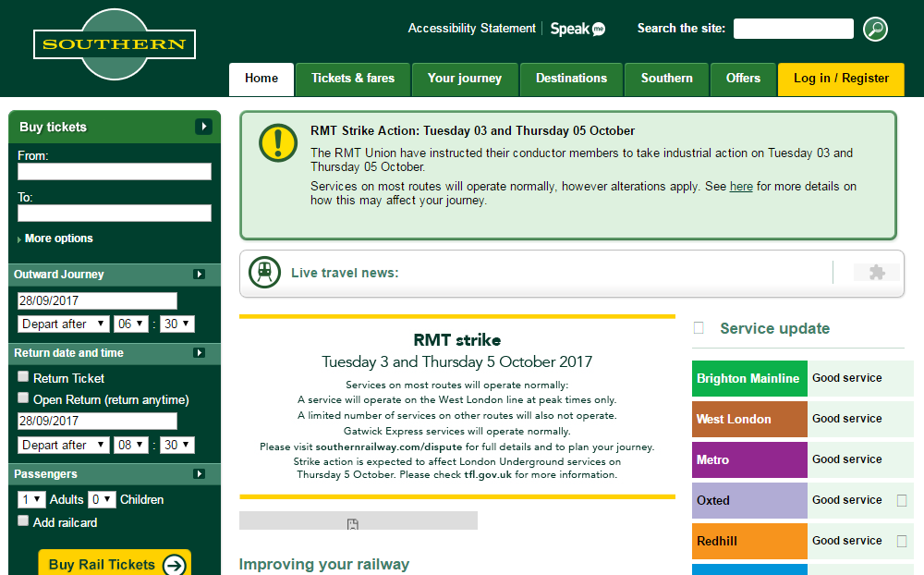Click Log in / Register
924x575 pixels.
point(841,79)
